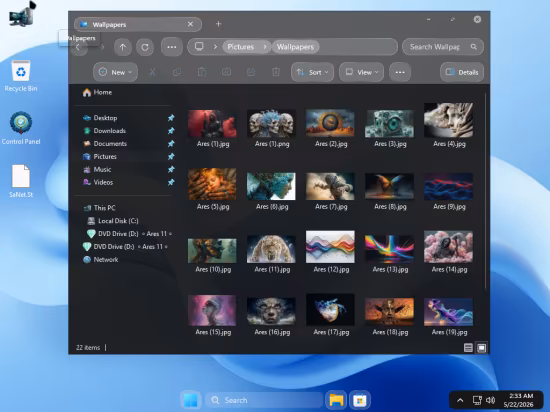Click the This PC monitor icon in address bar
Image resolution: width=550 pixels, height=412 pixels.
coord(199,47)
